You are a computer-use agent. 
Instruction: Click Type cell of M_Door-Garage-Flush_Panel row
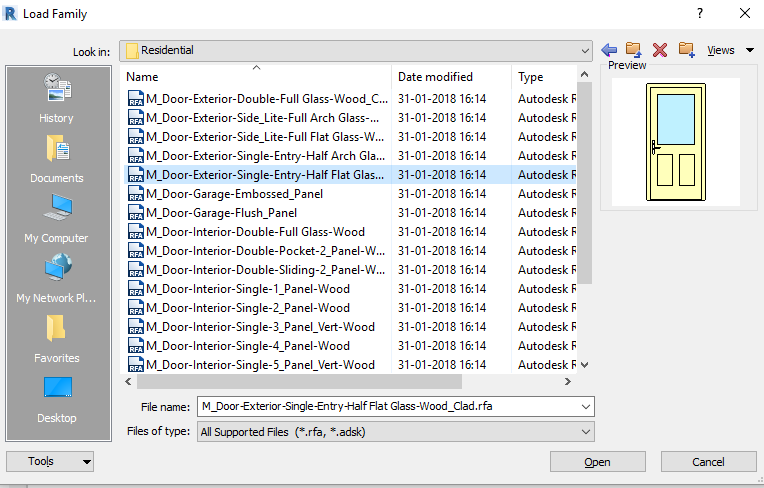coord(547,213)
